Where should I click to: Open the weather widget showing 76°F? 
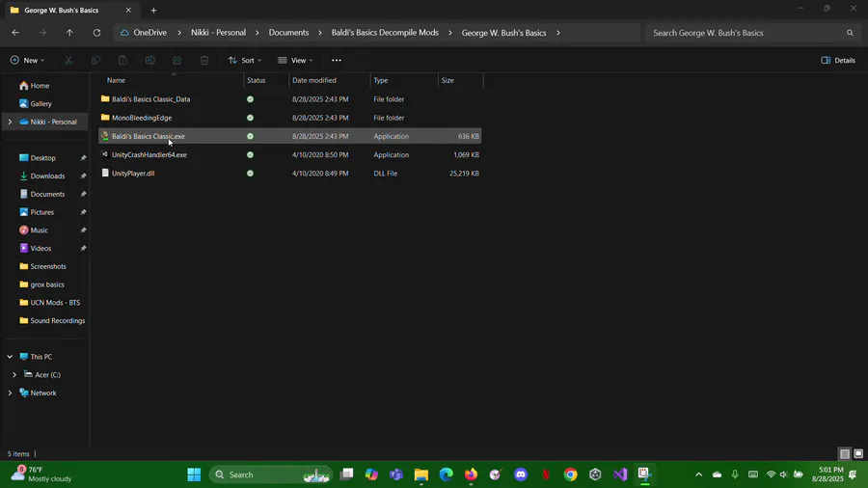(41, 474)
